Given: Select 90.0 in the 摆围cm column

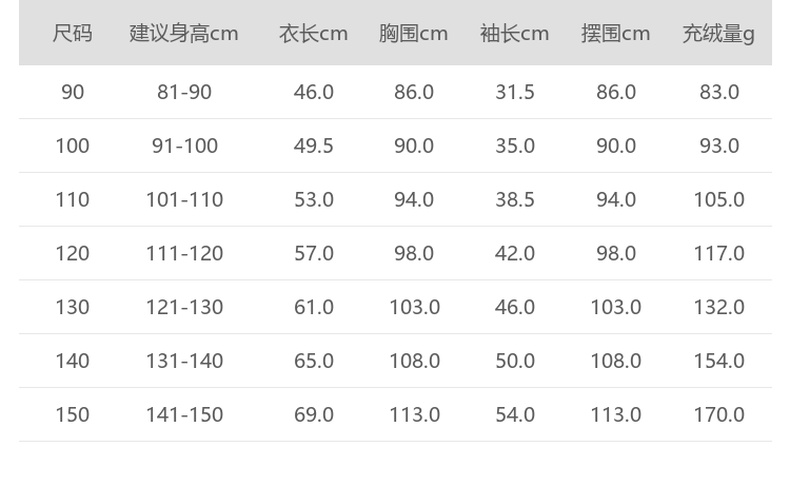Looking at the screenshot, I should 615,146.
